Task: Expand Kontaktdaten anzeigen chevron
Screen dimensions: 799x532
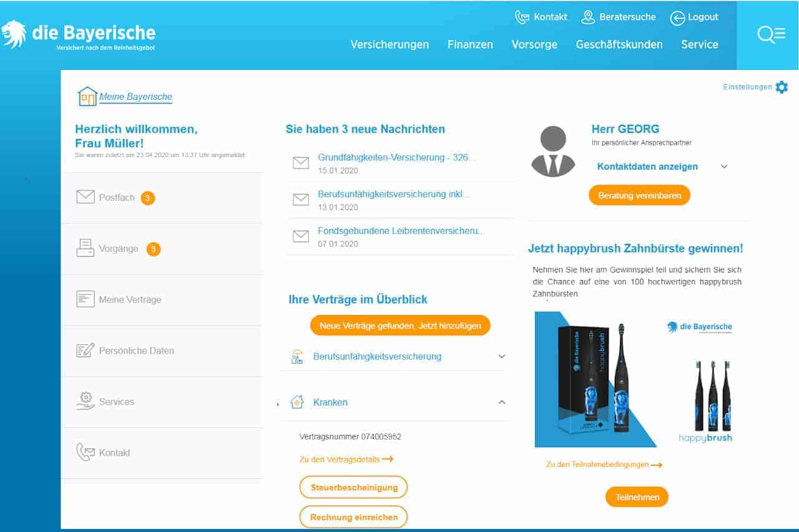Action: point(724,167)
